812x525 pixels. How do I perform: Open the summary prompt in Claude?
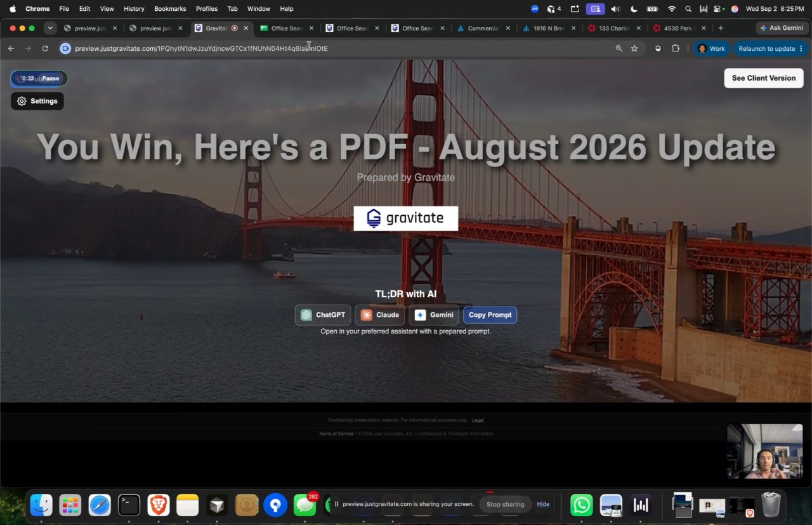tap(381, 315)
